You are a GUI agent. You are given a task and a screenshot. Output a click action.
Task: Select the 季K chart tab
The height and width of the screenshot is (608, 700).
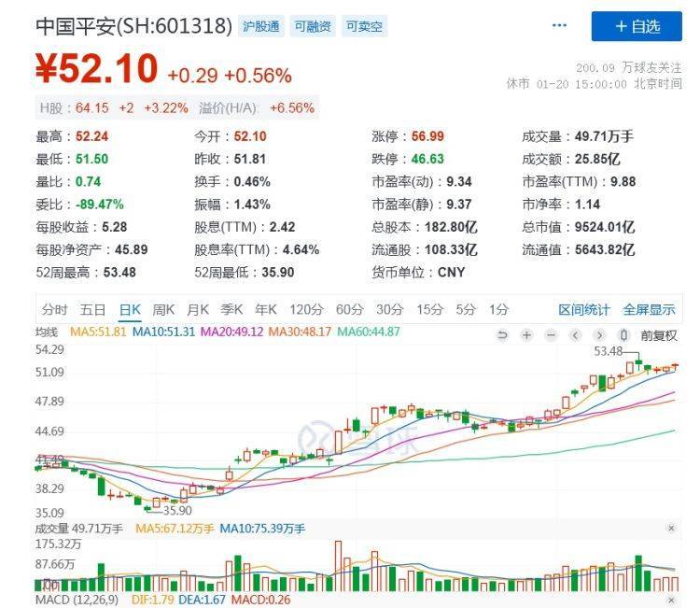point(231,309)
